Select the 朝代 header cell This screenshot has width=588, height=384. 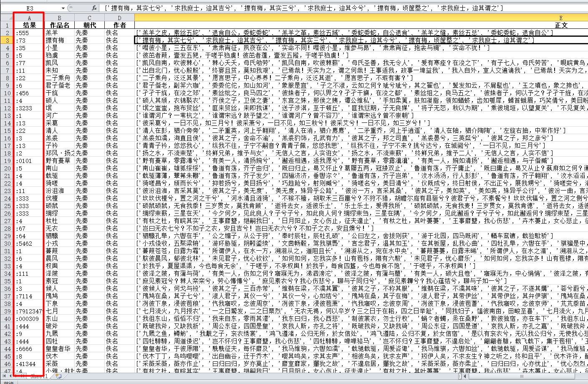[x=89, y=25]
